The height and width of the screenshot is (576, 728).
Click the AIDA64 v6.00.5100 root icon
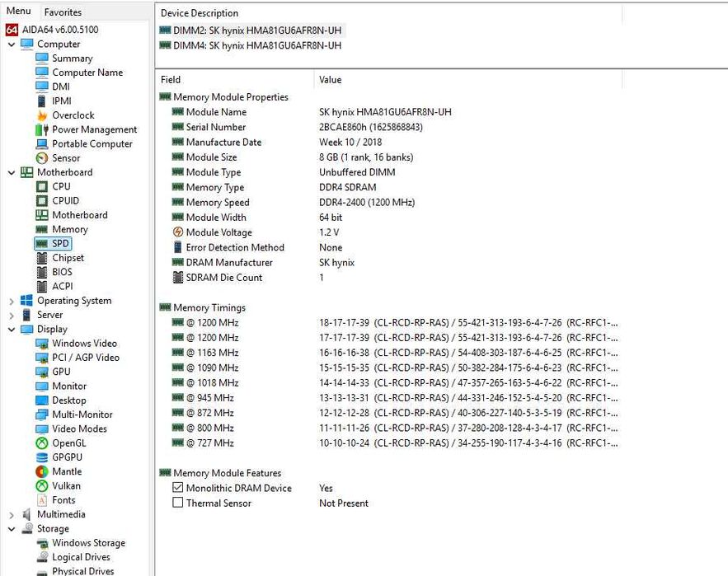coord(12,30)
